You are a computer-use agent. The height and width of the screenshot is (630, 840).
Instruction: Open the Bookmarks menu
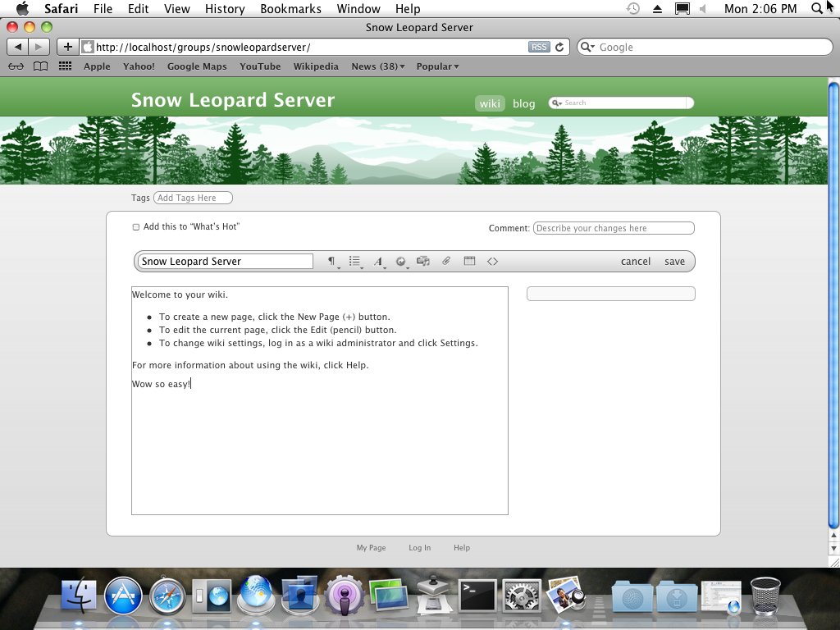click(291, 8)
